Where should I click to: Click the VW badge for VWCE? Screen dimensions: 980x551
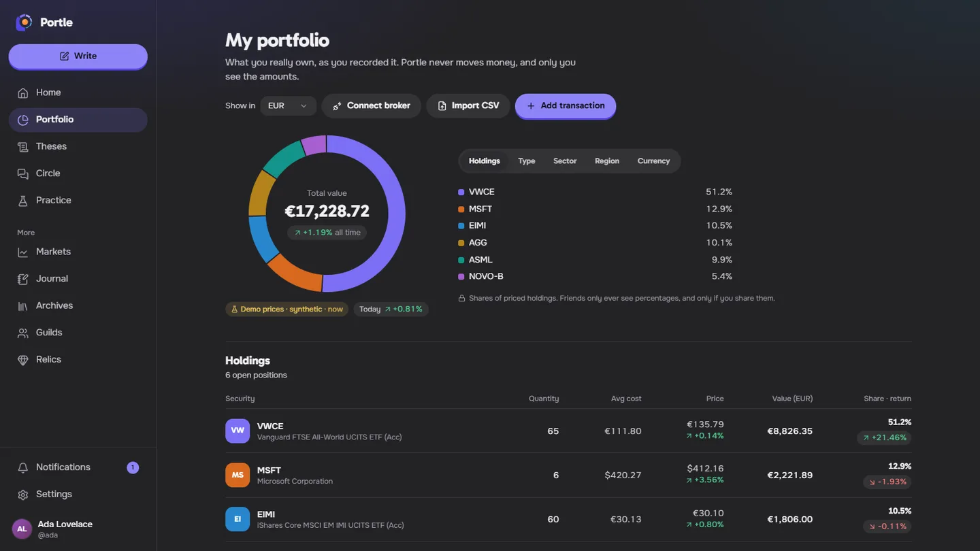tap(238, 431)
